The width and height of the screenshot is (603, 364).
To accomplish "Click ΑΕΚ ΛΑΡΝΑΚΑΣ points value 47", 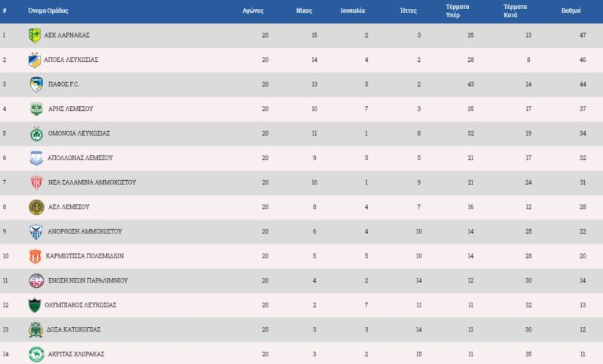I will 583,35.
